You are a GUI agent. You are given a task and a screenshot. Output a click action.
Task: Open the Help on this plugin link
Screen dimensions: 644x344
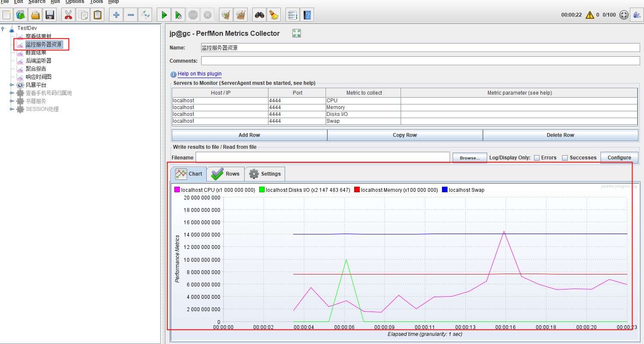point(199,74)
